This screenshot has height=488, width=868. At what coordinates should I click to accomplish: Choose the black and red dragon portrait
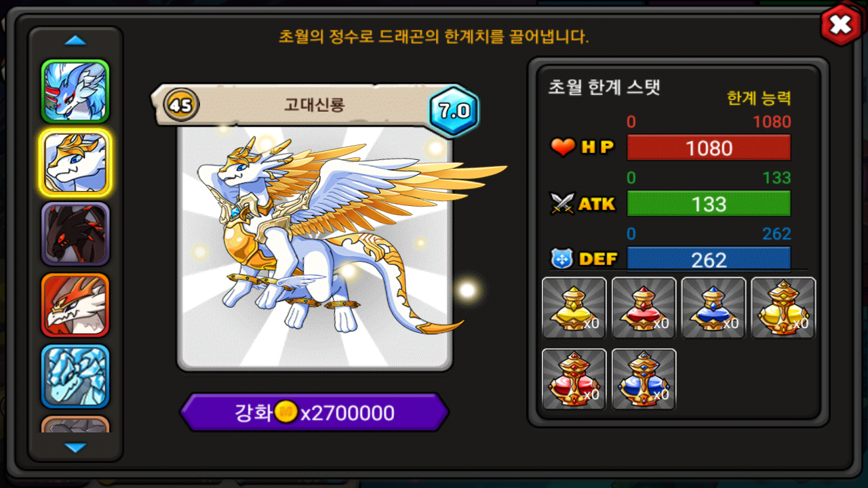pos(75,234)
